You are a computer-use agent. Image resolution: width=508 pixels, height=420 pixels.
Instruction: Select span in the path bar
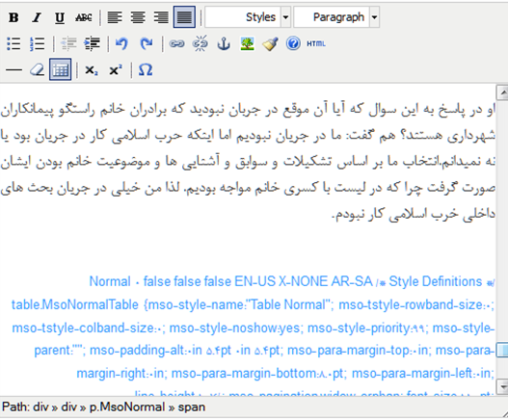click(192, 407)
